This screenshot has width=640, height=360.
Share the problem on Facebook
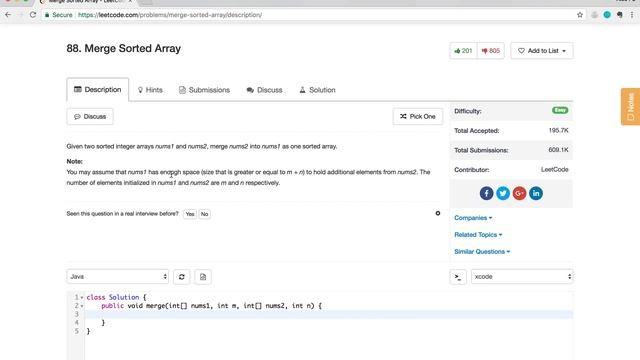pyautogui.click(x=486, y=193)
